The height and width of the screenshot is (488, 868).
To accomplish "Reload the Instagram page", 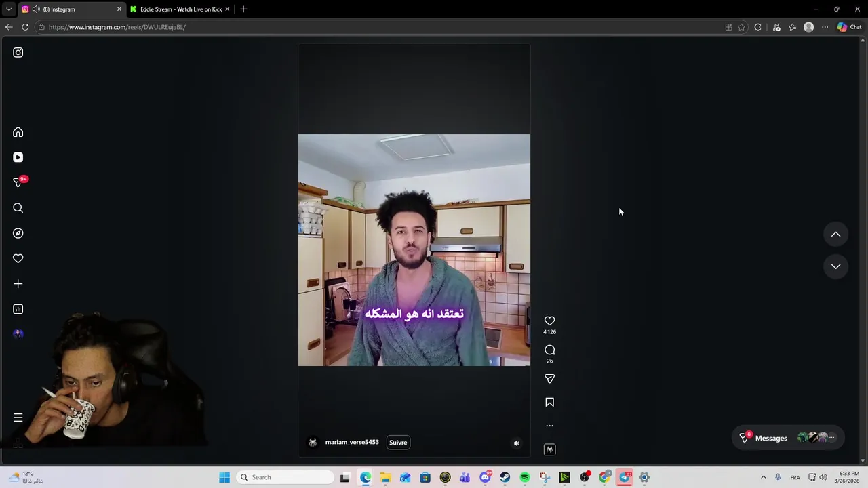I will point(25,27).
